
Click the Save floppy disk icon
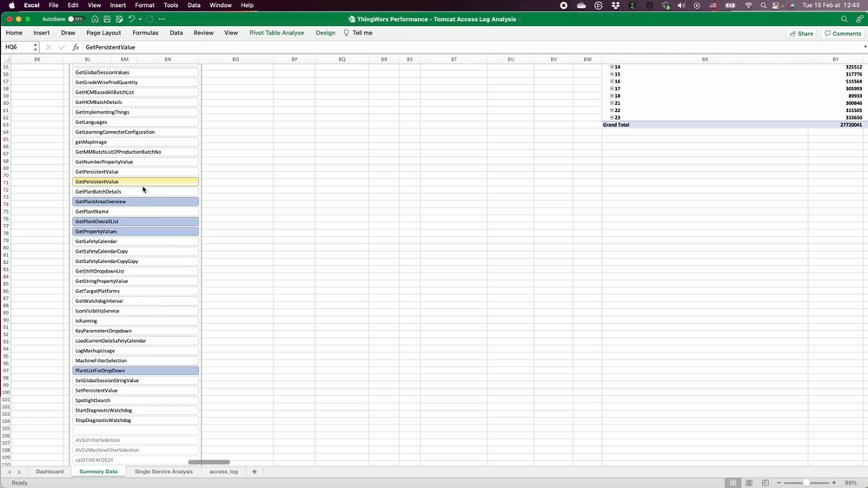click(107, 19)
